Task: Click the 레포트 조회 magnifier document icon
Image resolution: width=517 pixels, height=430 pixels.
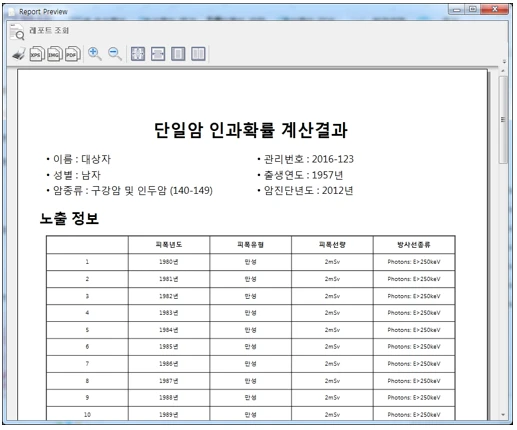Action: pyautogui.click(x=17, y=32)
